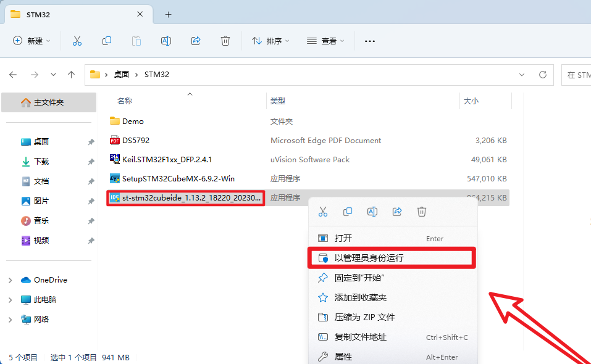Sort by the 名称 column header
Image resolution: width=591 pixels, height=364 pixels.
(x=124, y=101)
